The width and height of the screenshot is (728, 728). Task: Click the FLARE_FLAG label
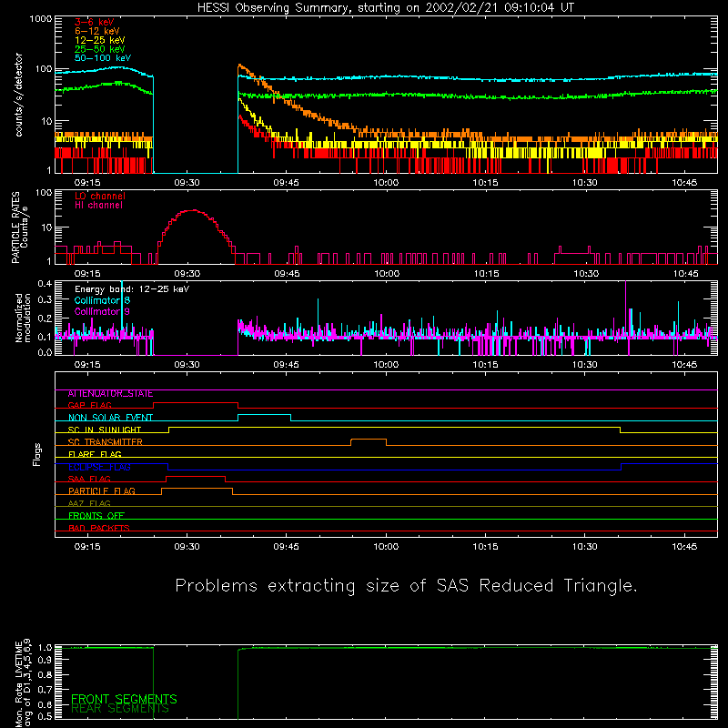95,454
